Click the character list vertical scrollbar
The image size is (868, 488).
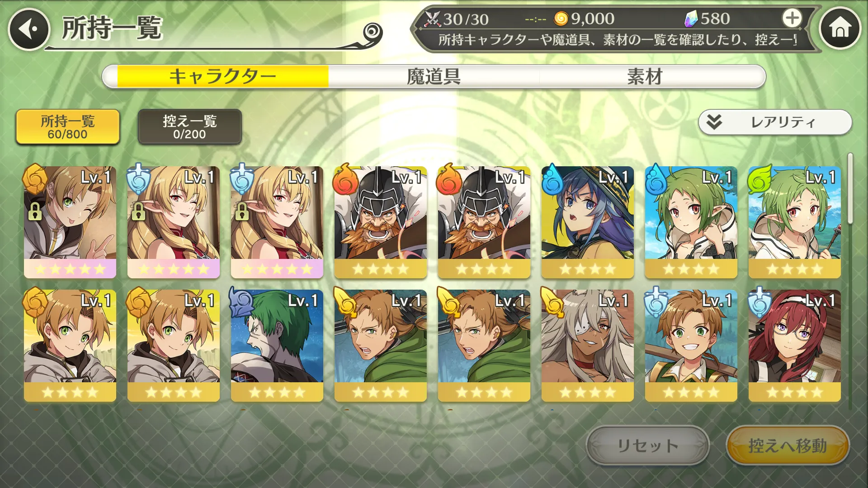click(850, 189)
